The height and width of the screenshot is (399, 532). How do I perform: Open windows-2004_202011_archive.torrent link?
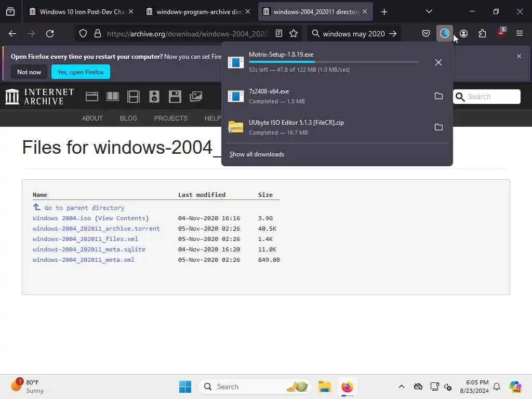(x=96, y=229)
